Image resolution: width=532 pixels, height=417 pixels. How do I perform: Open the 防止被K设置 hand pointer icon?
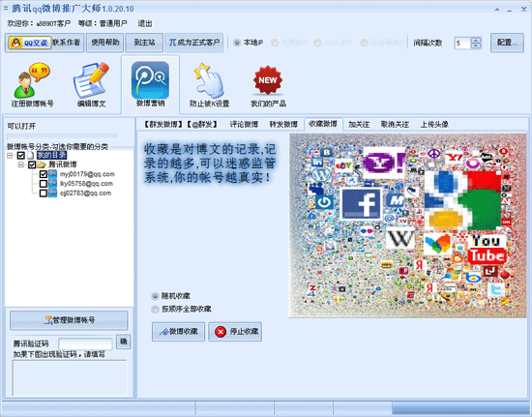209,85
